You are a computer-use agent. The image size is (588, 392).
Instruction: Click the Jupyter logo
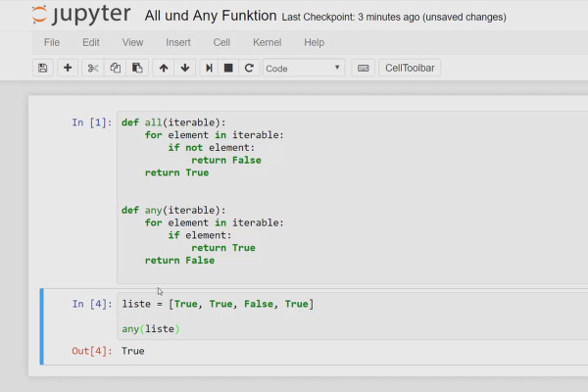coord(81,15)
